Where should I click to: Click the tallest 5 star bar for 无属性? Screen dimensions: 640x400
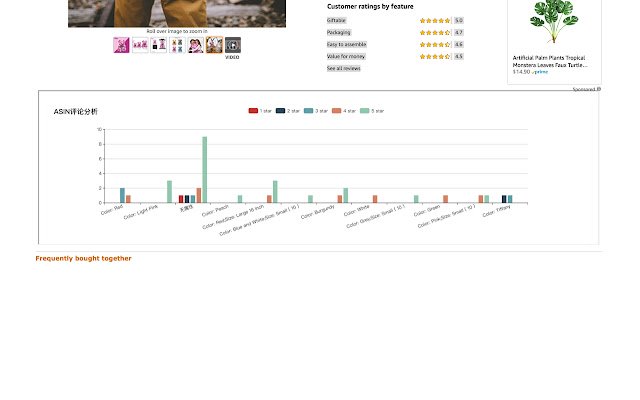click(204, 170)
